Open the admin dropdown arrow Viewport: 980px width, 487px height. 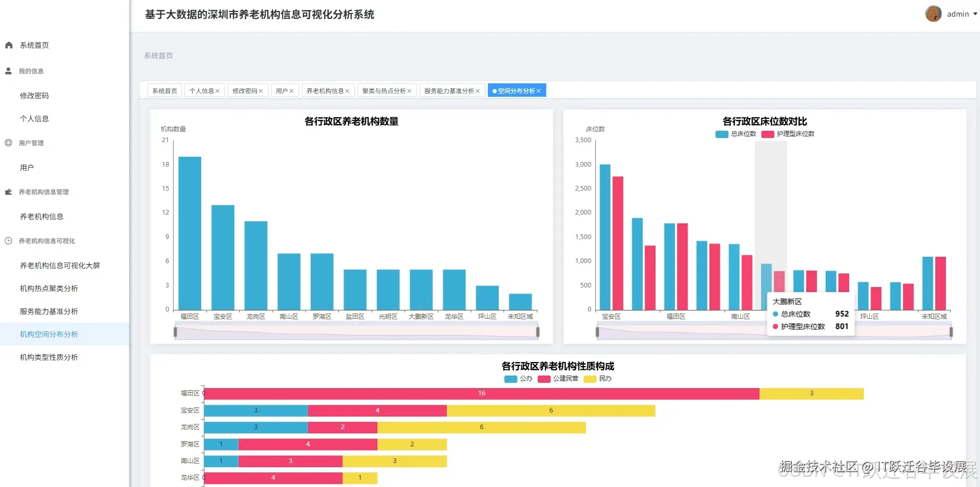coord(975,14)
